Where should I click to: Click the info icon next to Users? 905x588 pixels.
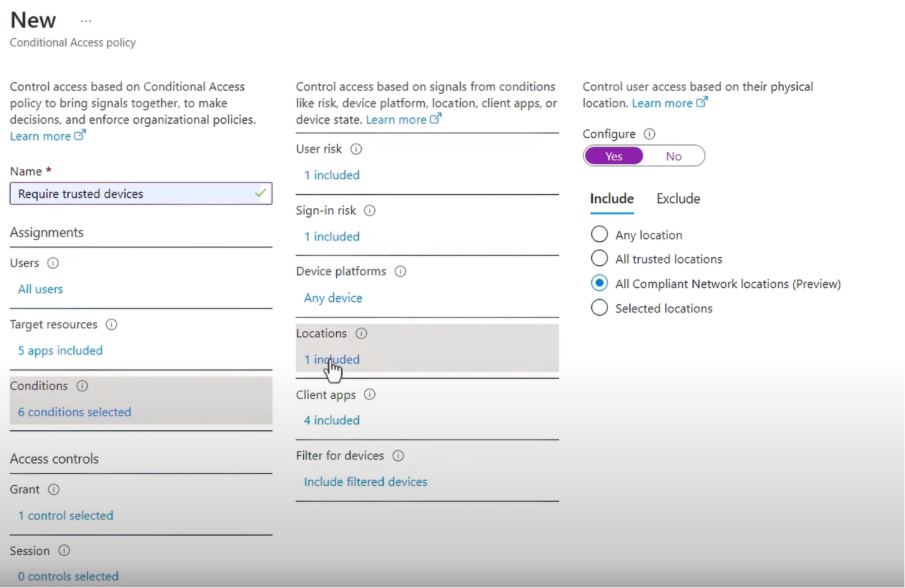pyautogui.click(x=53, y=263)
